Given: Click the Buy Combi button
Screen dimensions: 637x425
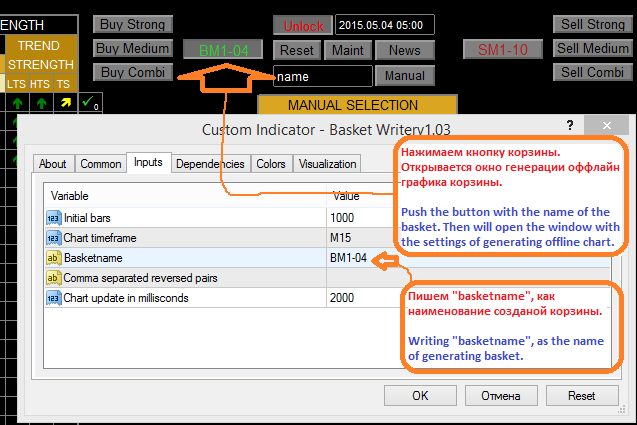Looking at the screenshot, I should click(x=133, y=72).
